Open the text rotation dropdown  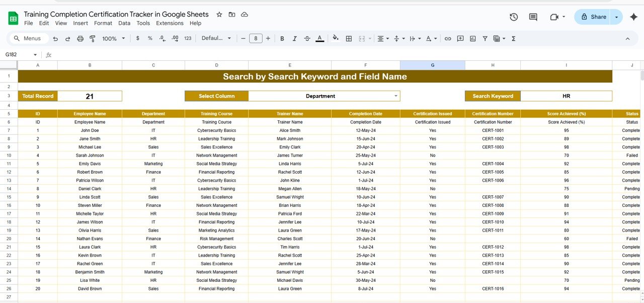click(431, 38)
